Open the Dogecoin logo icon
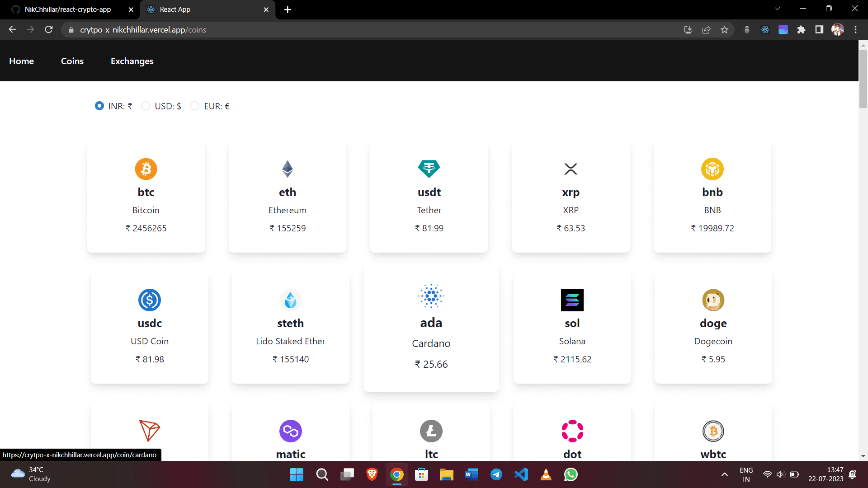Viewport: 868px width, 488px height. [x=713, y=300]
